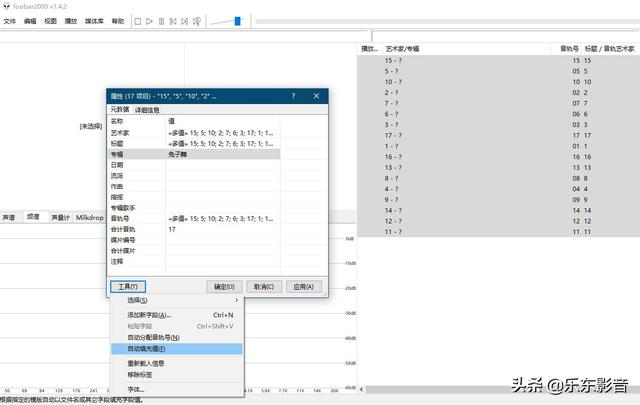Select the 碟片编号 field row
Screen dimensions: 640x405
pos(194,240)
